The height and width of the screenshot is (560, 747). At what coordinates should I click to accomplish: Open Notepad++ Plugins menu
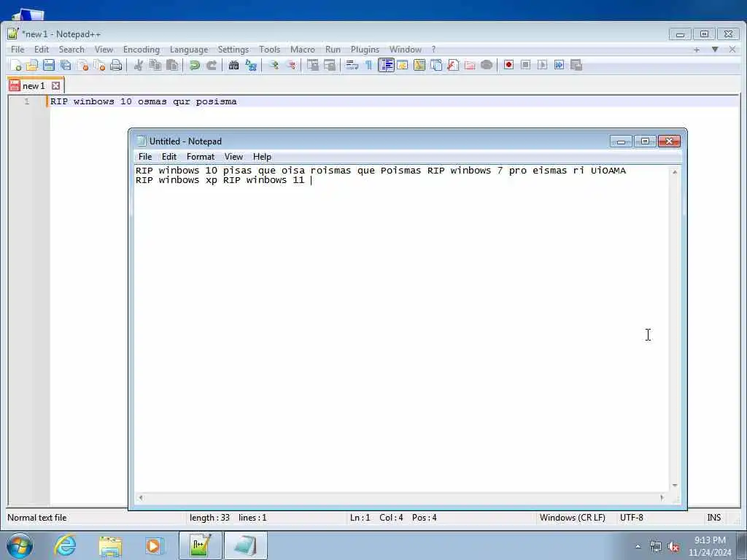pyautogui.click(x=365, y=50)
